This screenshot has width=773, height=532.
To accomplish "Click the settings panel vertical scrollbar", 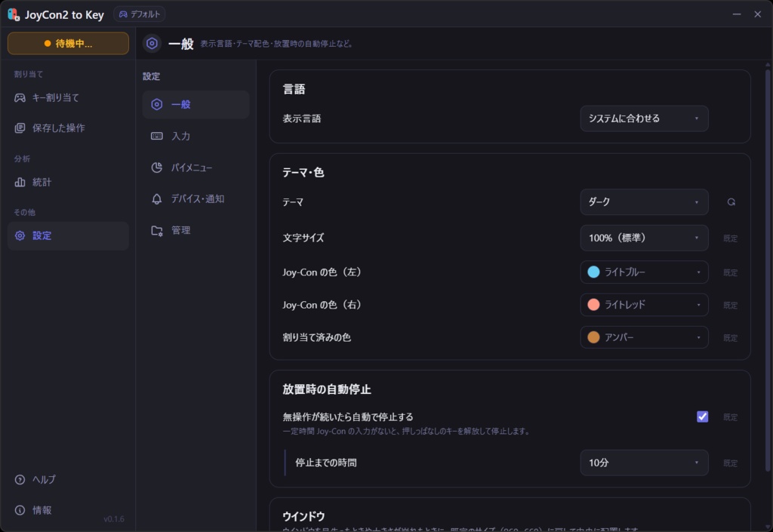I will (768, 270).
